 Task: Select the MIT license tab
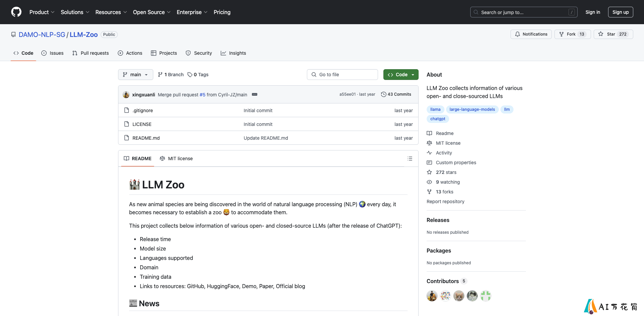coord(176,159)
